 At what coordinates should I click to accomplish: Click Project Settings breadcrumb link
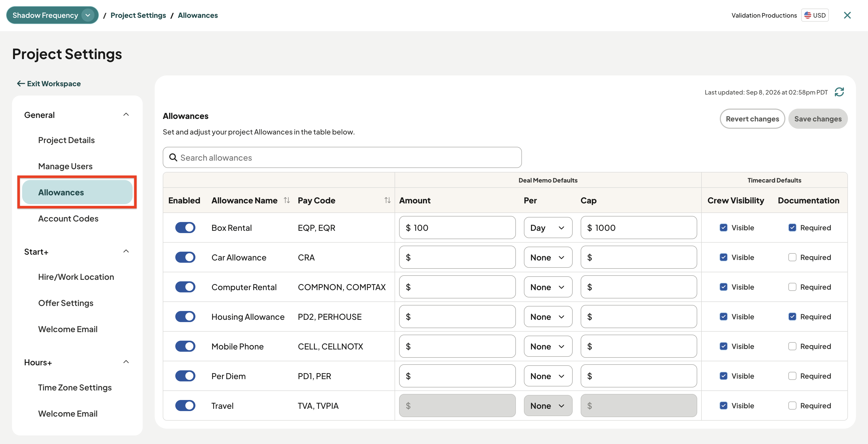(138, 15)
